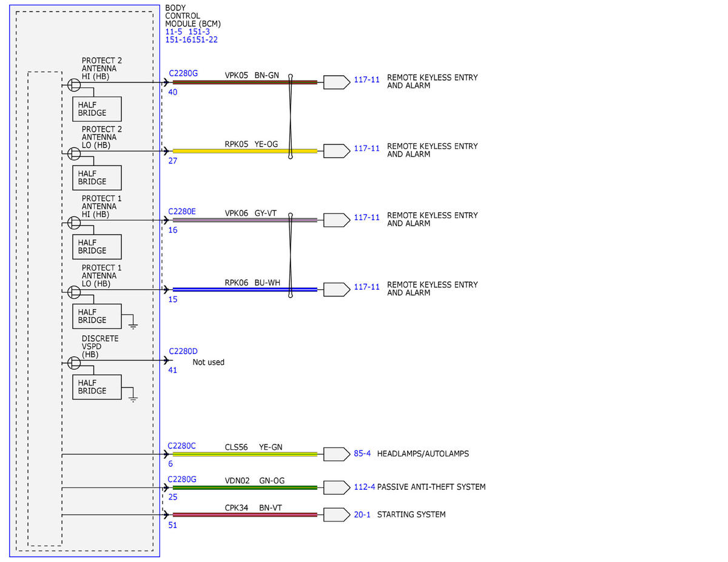728x562 pixels.
Task: Click connector C2280G above pin 25
Action: [x=182, y=479]
